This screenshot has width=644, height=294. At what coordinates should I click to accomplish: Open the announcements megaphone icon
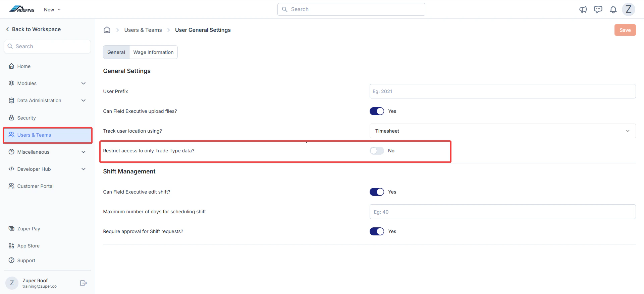point(583,9)
